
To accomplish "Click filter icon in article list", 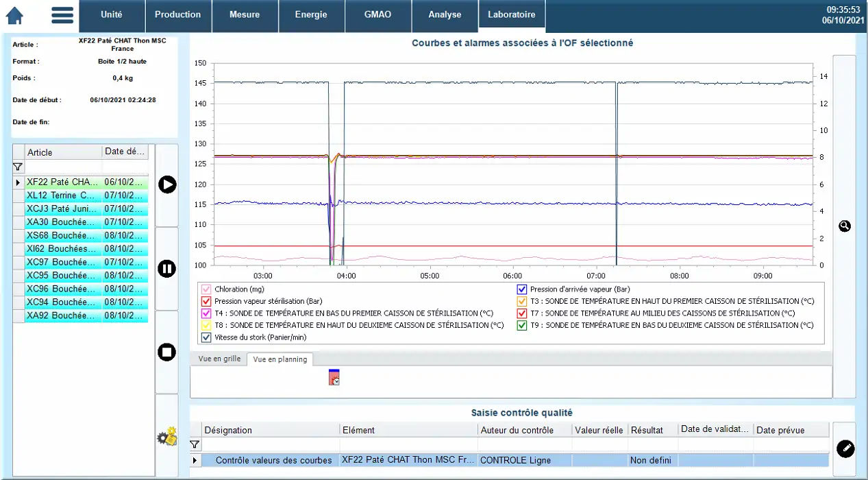I will (18, 167).
